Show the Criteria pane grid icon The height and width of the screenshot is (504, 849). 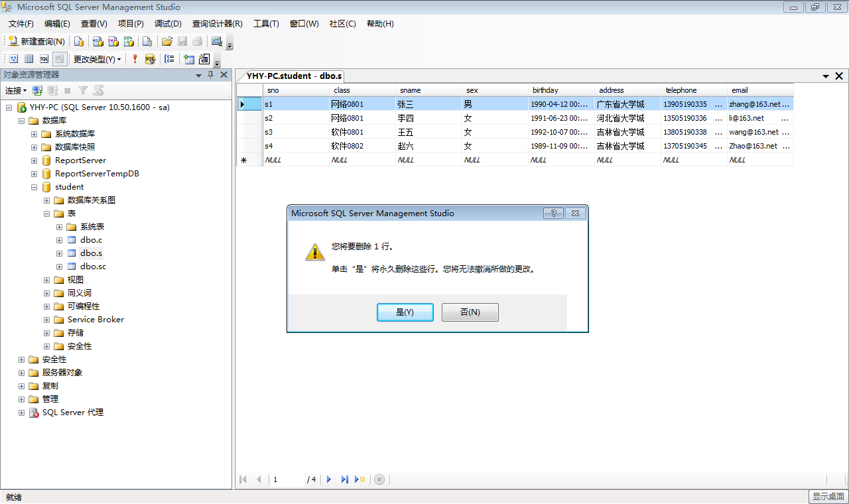[x=29, y=59]
